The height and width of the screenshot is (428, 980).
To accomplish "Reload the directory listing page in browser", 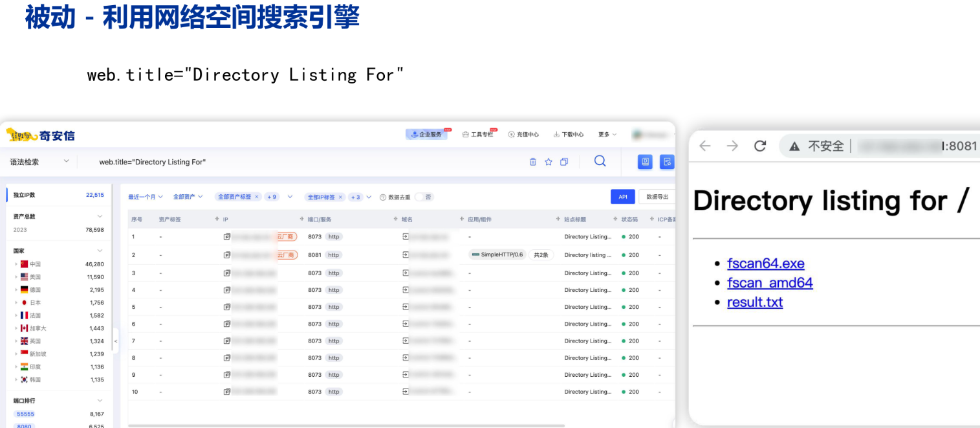I will pos(760,146).
